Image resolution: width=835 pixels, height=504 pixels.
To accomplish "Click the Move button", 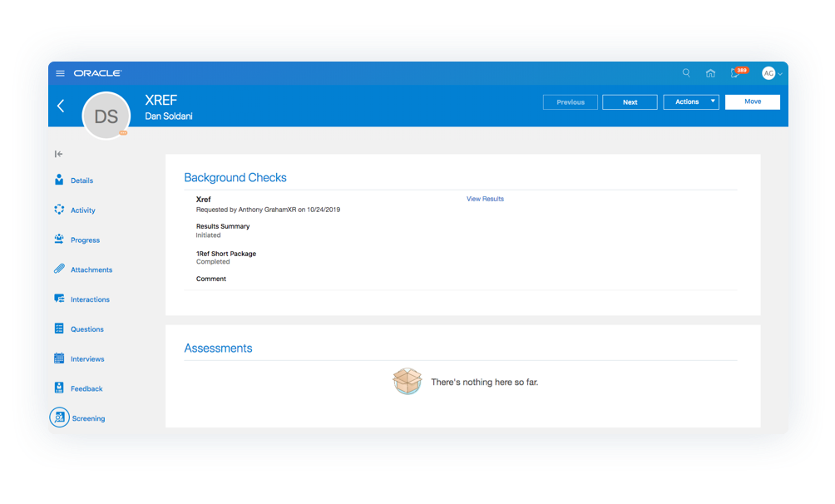I will (752, 101).
